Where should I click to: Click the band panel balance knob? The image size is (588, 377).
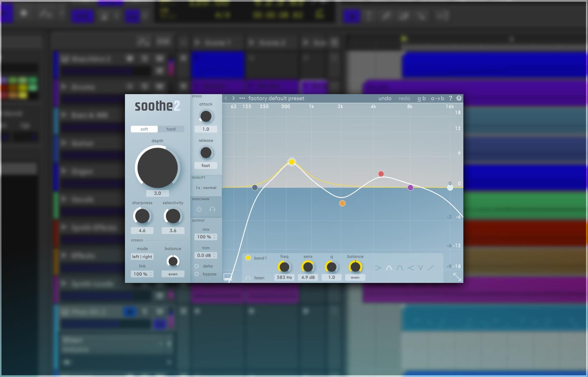(355, 267)
